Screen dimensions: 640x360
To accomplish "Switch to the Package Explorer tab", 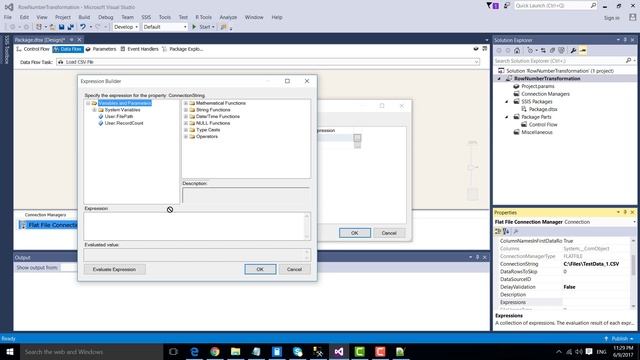I will pos(182,49).
